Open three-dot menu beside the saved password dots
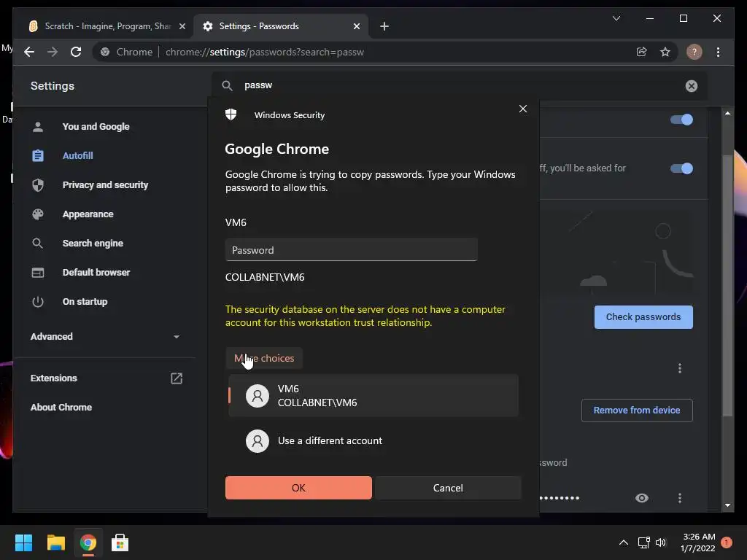Image resolution: width=747 pixels, height=560 pixels. [679, 498]
